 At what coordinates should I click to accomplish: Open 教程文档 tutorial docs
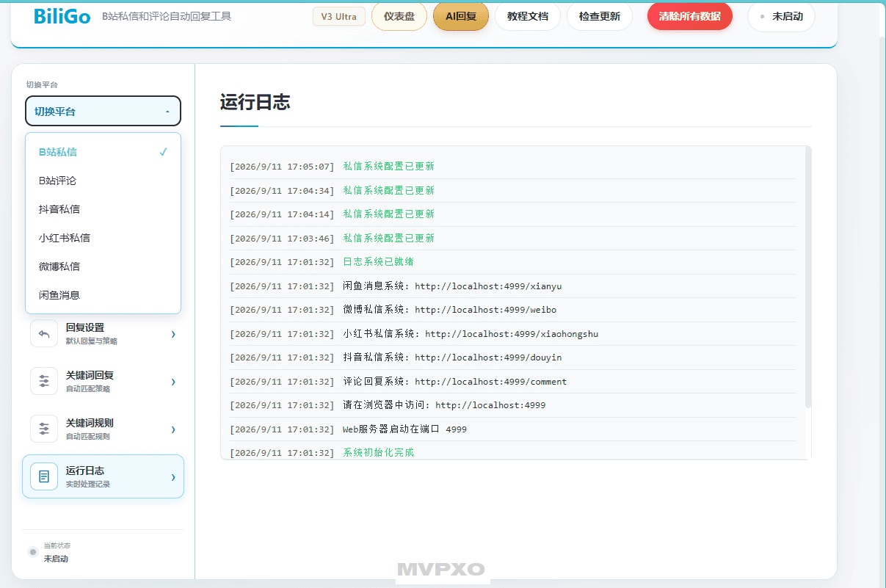[528, 16]
